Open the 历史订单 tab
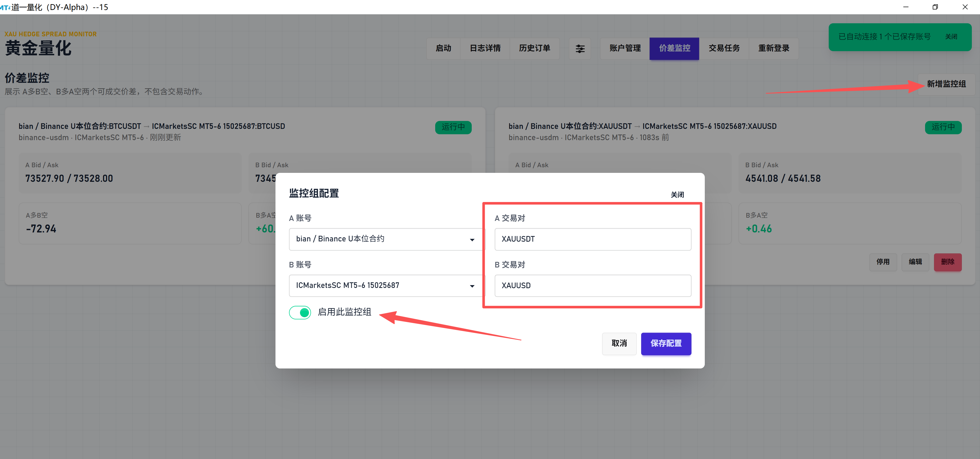 point(535,48)
